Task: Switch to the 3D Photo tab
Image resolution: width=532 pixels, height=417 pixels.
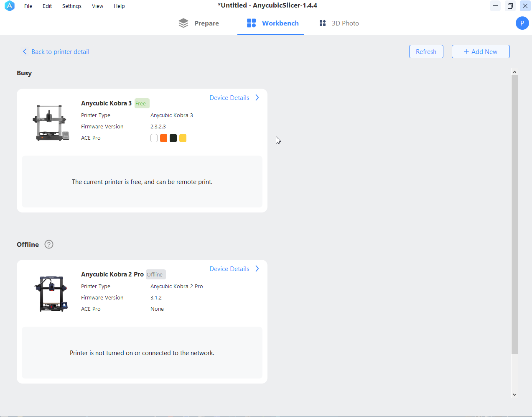Action: coord(339,23)
